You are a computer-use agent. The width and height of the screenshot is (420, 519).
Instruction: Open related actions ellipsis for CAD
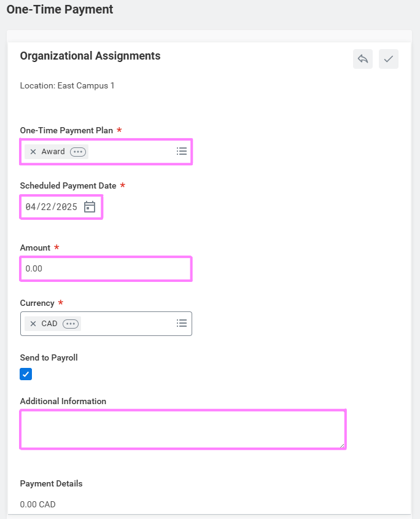71,324
